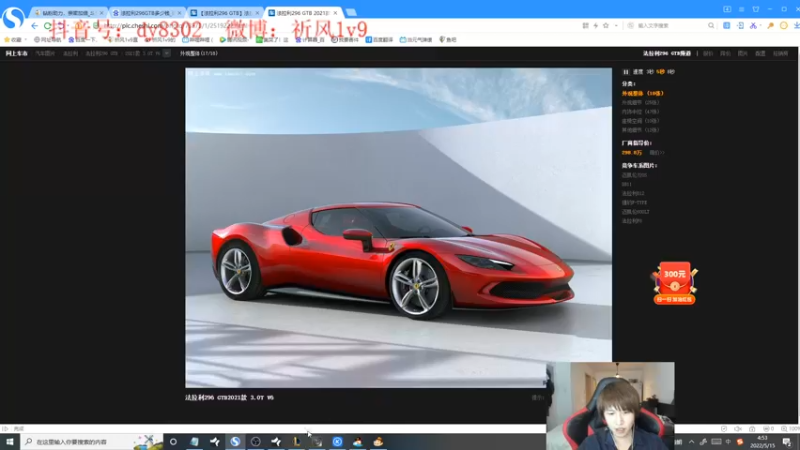Pause the slideshow with the pause button
Viewport: 800px width, 450px height.
coord(626,72)
